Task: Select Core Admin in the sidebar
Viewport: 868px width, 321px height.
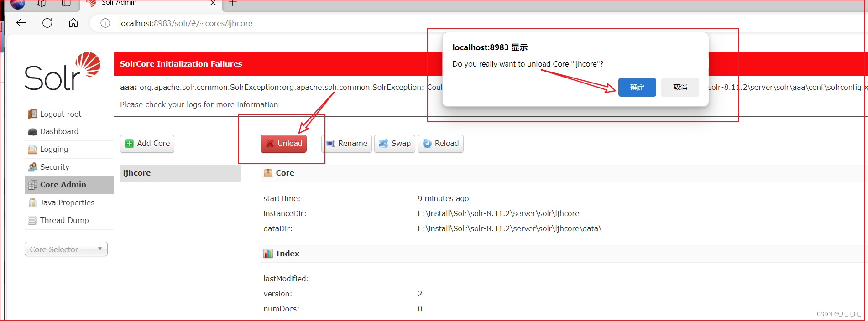Action: coord(69,185)
